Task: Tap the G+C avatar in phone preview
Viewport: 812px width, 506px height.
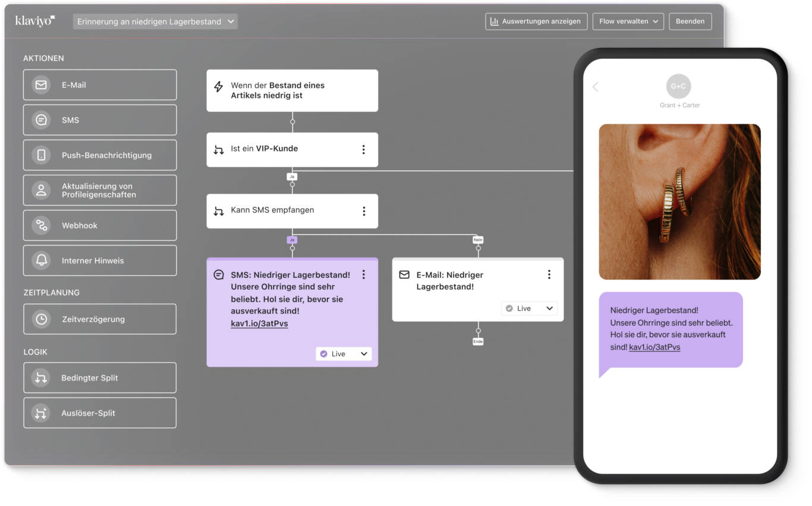Action: point(679,86)
